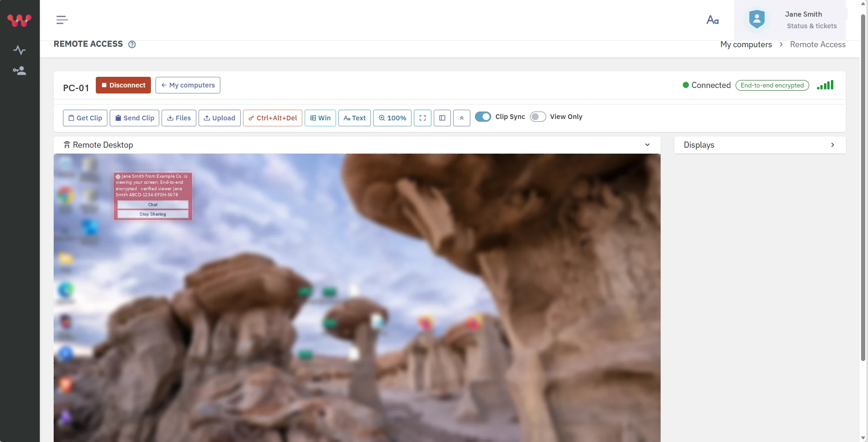Screen dimensions: 868x442
Task: Click the Get Clip button
Action: click(85, 118)
